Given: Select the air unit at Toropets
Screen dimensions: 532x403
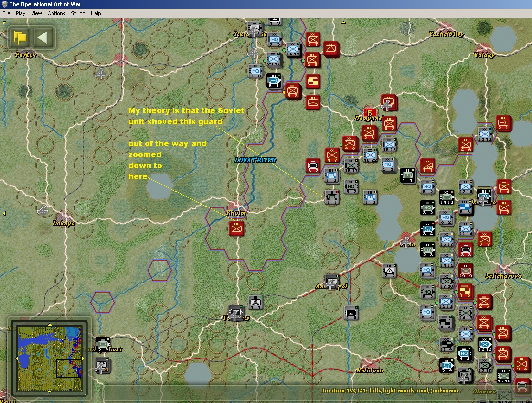Looking at the screenshot, I should pos(235,313).
